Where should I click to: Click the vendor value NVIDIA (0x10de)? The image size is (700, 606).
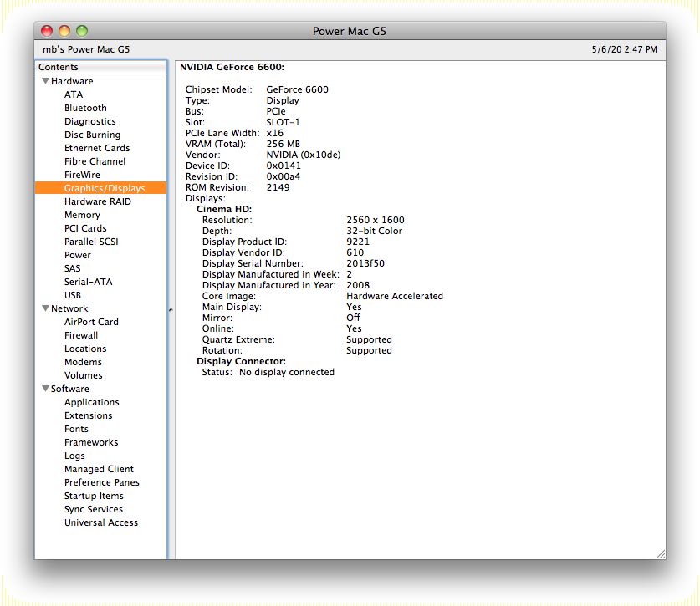(303, 155)
